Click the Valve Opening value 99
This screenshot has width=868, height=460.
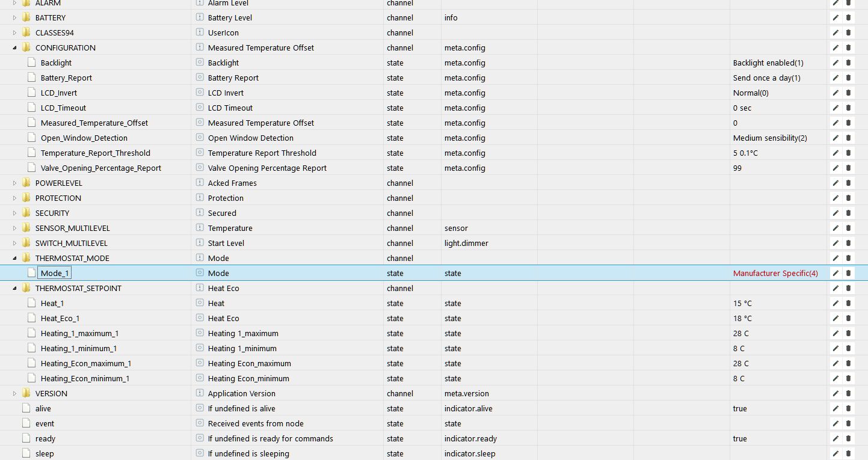pos(737,168)
